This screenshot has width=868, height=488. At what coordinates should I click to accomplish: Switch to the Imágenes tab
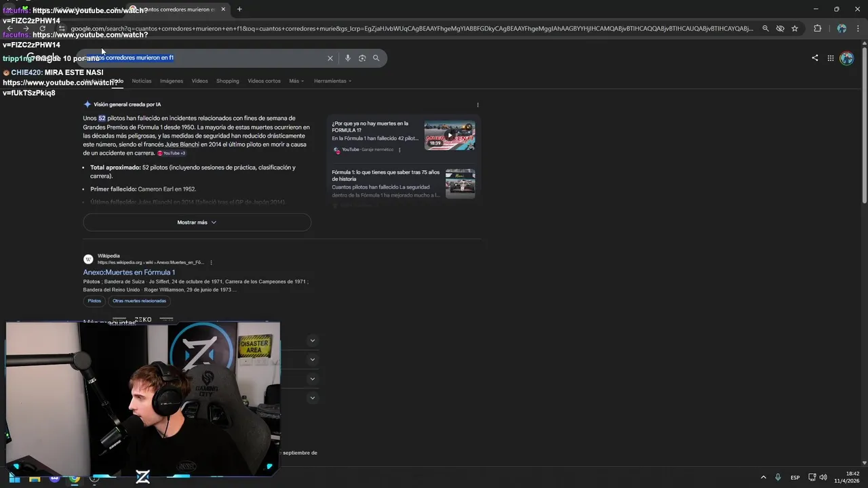[172, 81]
